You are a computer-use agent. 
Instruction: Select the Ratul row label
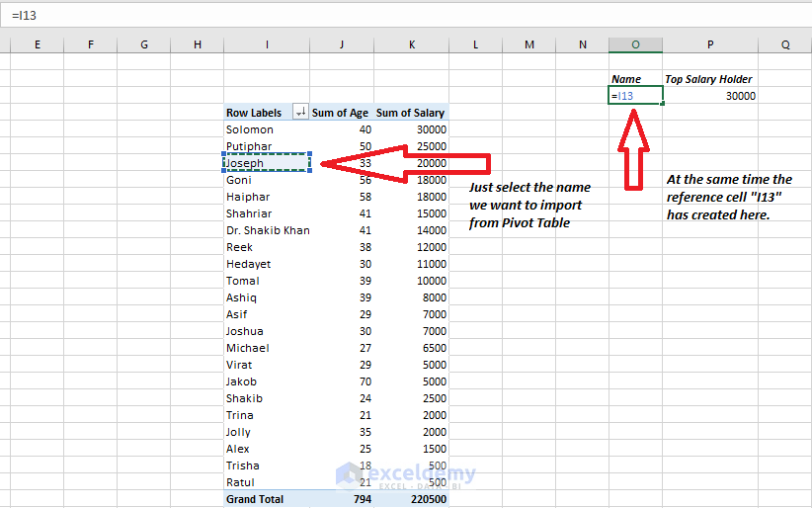coord(267,482)
